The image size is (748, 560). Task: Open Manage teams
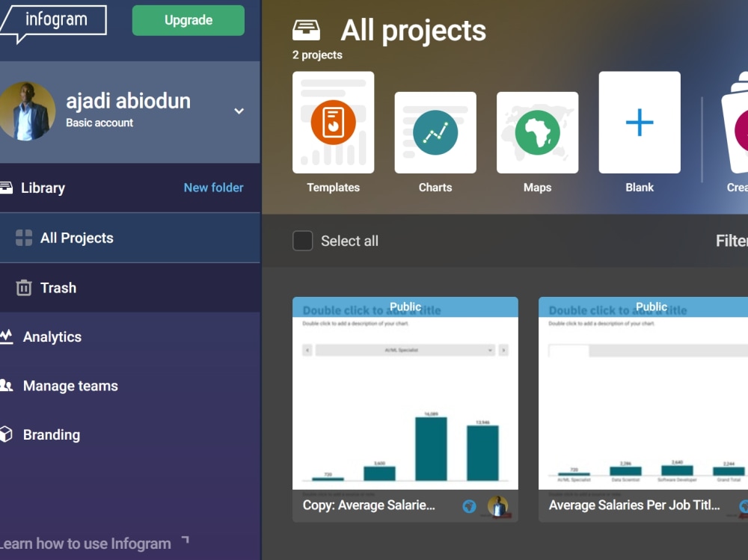pyautogui.click(x=70, y=385)
